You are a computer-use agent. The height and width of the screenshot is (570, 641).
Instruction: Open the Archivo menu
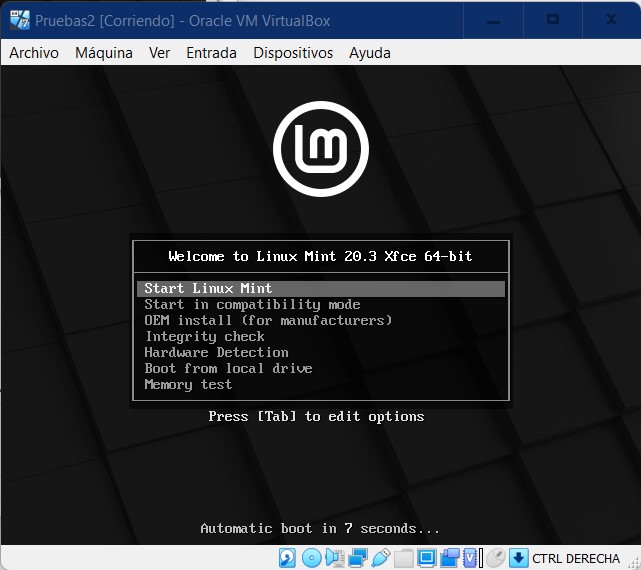(34, 53)
